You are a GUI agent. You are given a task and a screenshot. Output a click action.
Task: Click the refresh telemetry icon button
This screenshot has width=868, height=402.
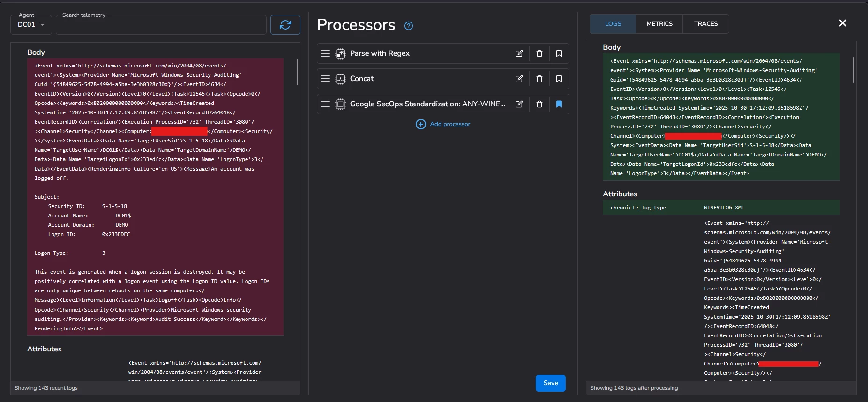(285, 25)
